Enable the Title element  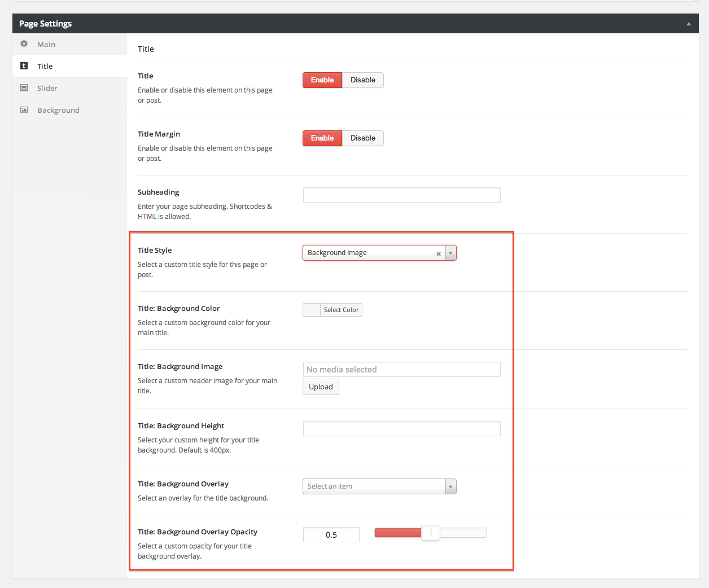click(x=322, y=80)
